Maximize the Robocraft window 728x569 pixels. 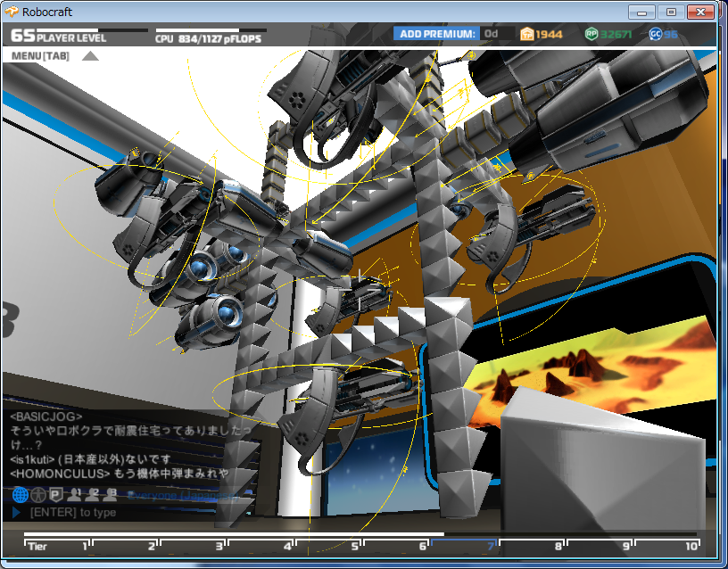click(x=671, y=12)
